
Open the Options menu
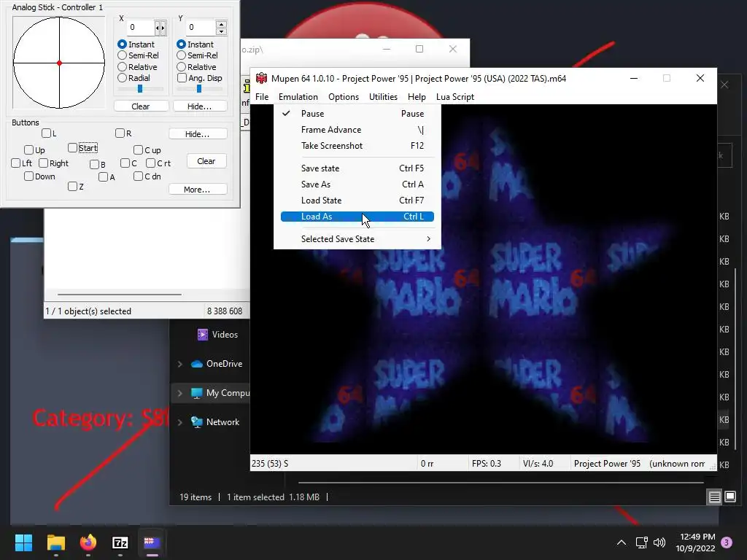pos(344,97)
